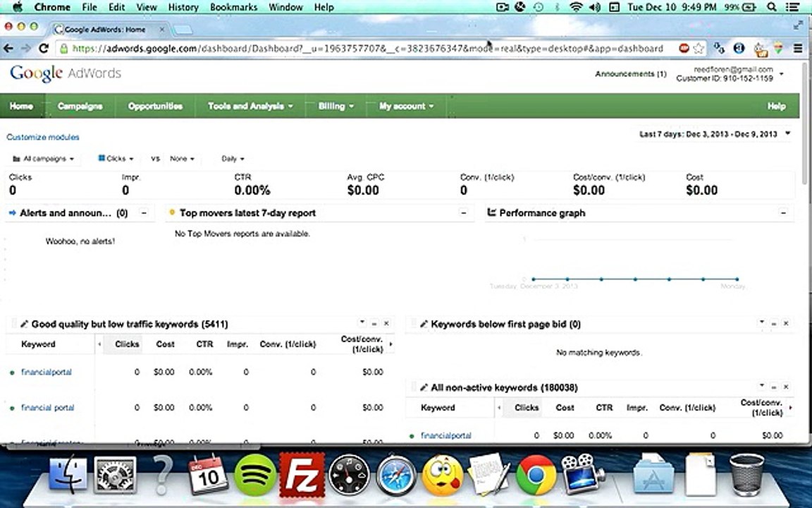
Task: Open Finder from the dock
Action: coord(68,473)
